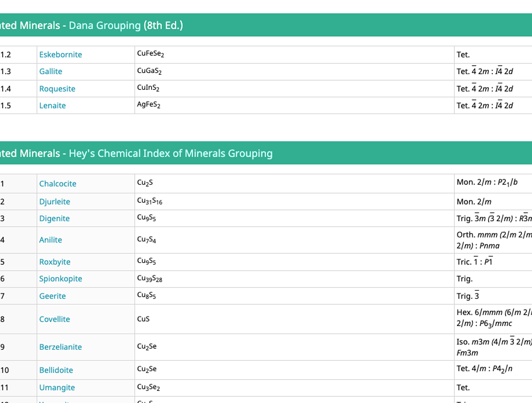Click the Cu39S28 formula cell
The image size is (532, 403).
[x=150, y=278]
